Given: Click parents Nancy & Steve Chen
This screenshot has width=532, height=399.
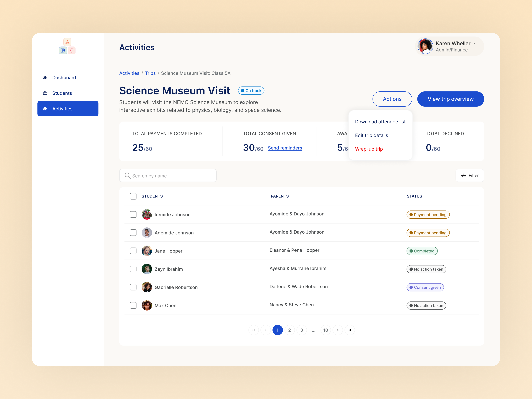Looking at the screenshot, I should click(x=291, y=305).
